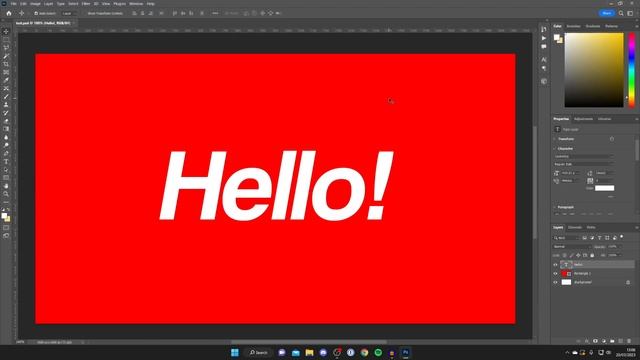Image resolution: width=640 pixels, height=360 pixels.
Task: Open the font style dropdown in Properties
Action: pyautogui.click(x=583, y=164)
